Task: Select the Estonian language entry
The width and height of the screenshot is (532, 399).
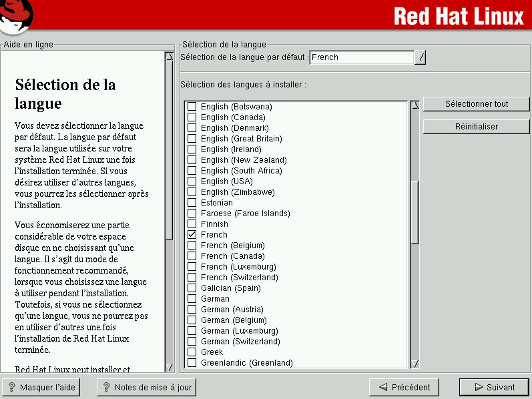Action: pyautogui.click(x=216, y=203)
